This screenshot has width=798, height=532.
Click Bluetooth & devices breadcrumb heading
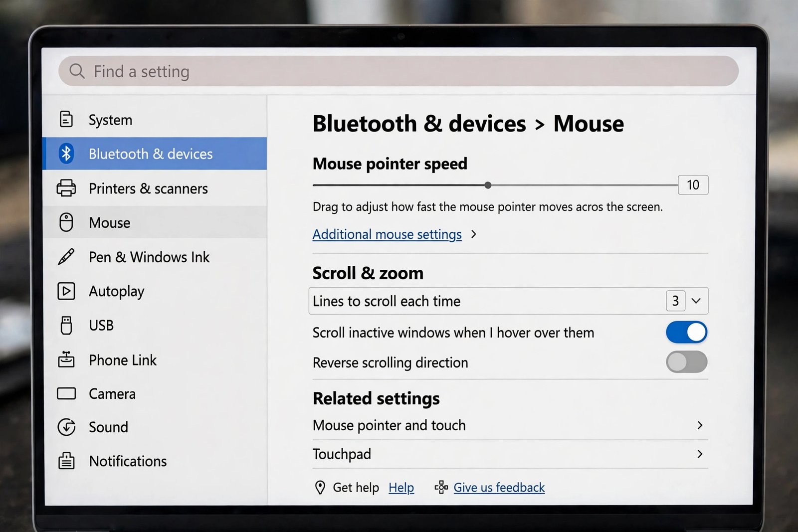[419, 124]
